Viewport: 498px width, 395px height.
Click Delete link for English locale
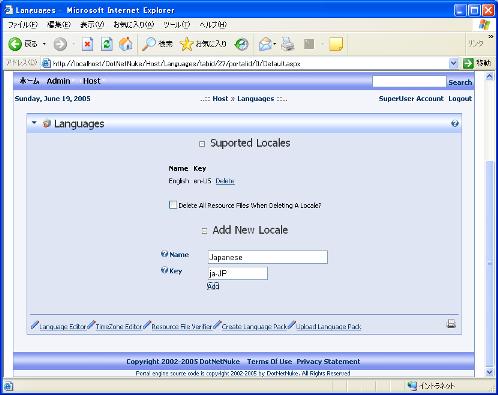225,181
